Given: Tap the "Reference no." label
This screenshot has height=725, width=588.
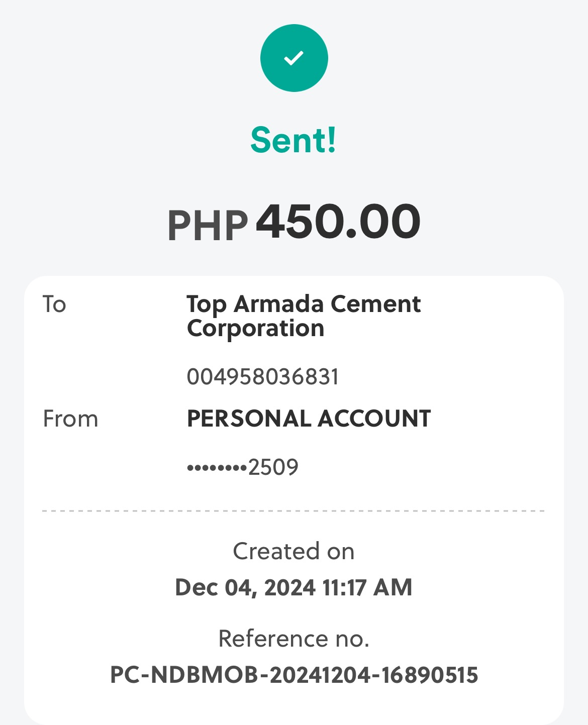Looking at the screenshot, I should pos(293,639).
